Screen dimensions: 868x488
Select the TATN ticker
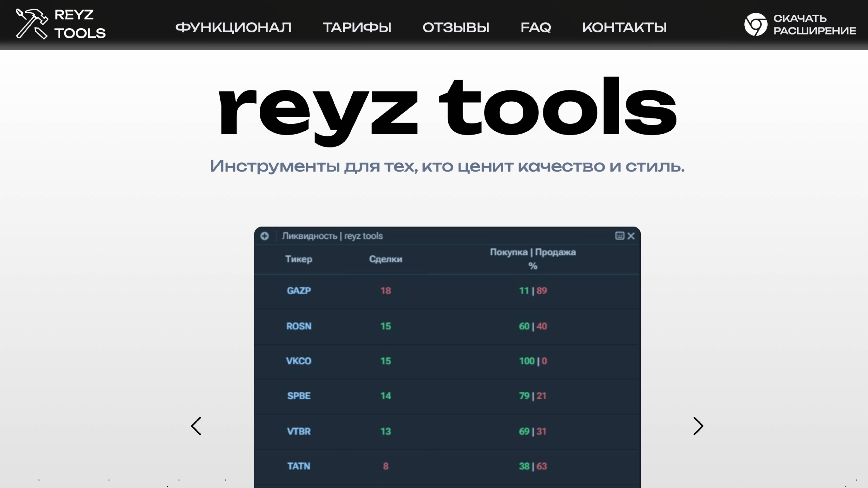pyautogui.click(x=299, y=466)
